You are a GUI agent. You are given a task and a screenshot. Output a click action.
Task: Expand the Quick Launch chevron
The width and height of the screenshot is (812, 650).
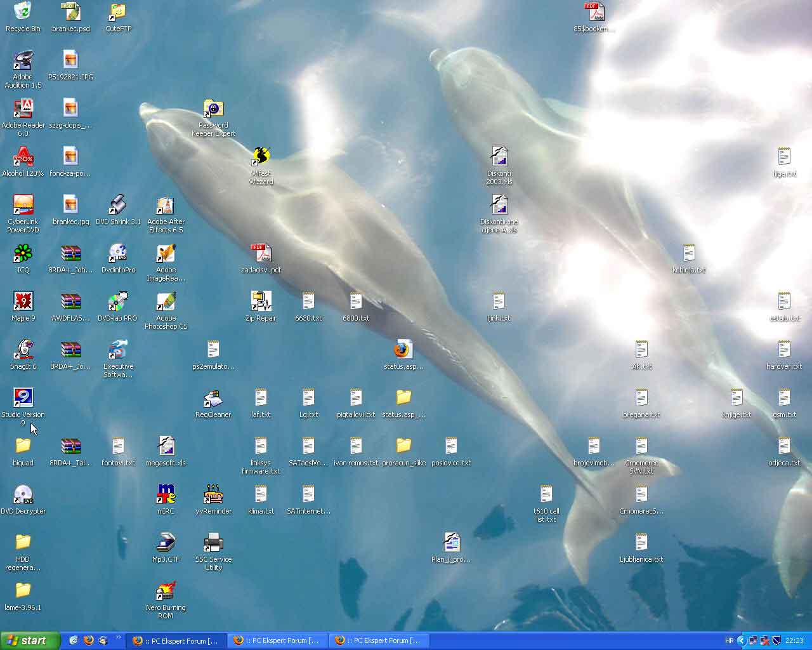(118, 638)
